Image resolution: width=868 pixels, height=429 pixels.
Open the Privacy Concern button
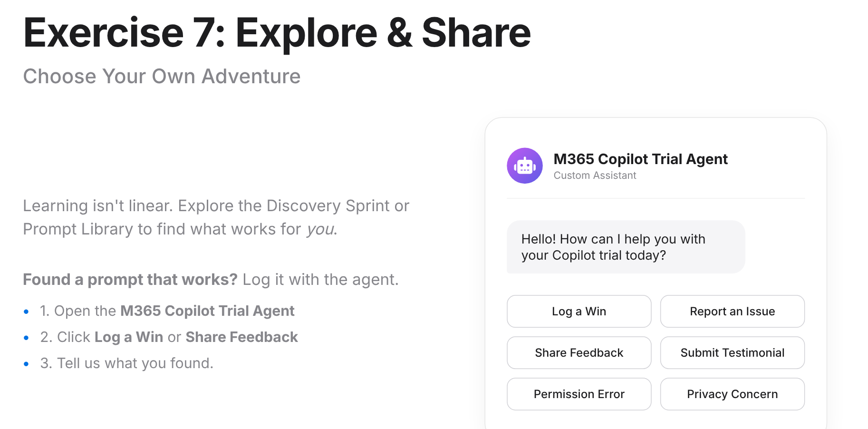click(x=732, y=394)
